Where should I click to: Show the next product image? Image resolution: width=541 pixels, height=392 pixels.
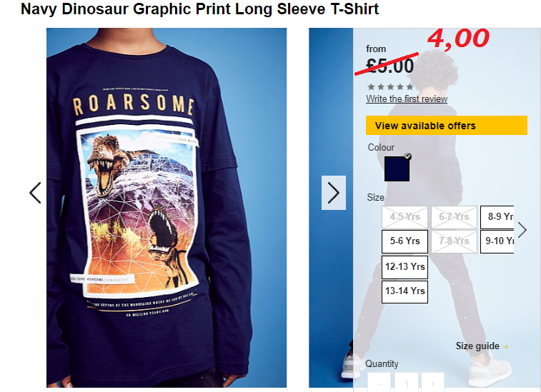point(334,193)
